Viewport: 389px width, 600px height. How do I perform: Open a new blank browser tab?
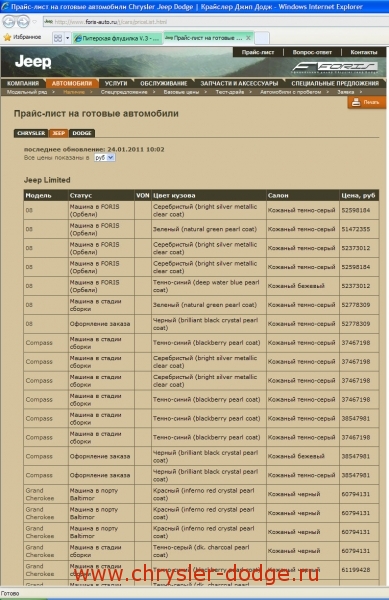tap(262, 38)
